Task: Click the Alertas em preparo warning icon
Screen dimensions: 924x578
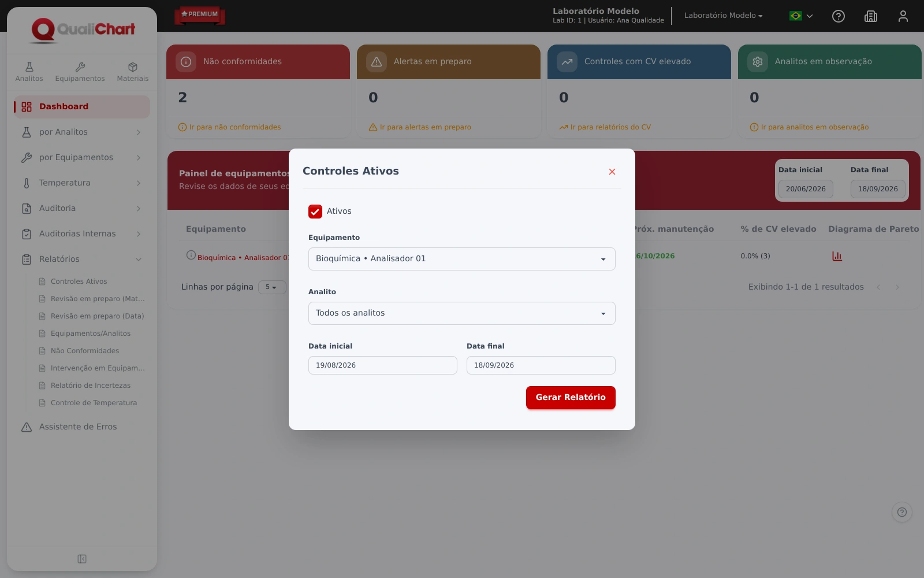Action: (377, 62)
